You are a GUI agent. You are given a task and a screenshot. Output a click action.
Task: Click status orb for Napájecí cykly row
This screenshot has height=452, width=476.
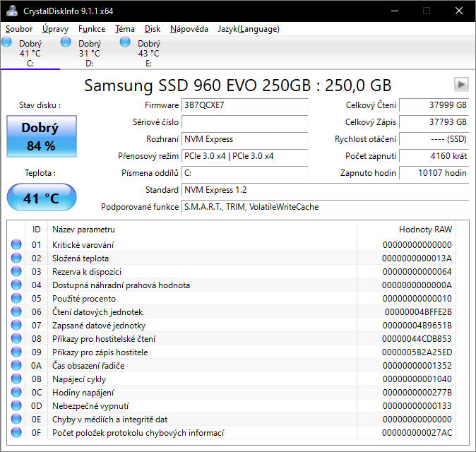16,379
